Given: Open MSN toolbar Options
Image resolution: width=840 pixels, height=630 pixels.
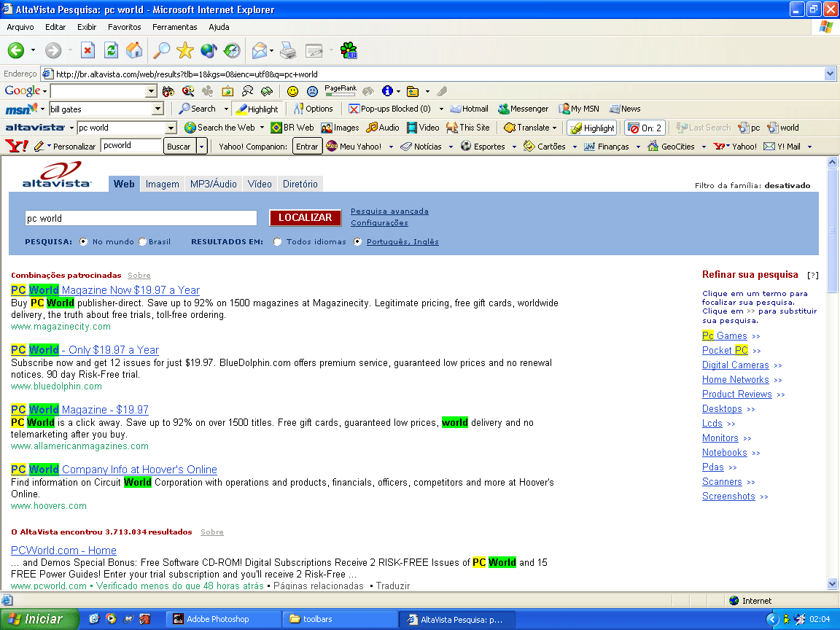Looking at the screenshot, I should [x=314, y=109].
